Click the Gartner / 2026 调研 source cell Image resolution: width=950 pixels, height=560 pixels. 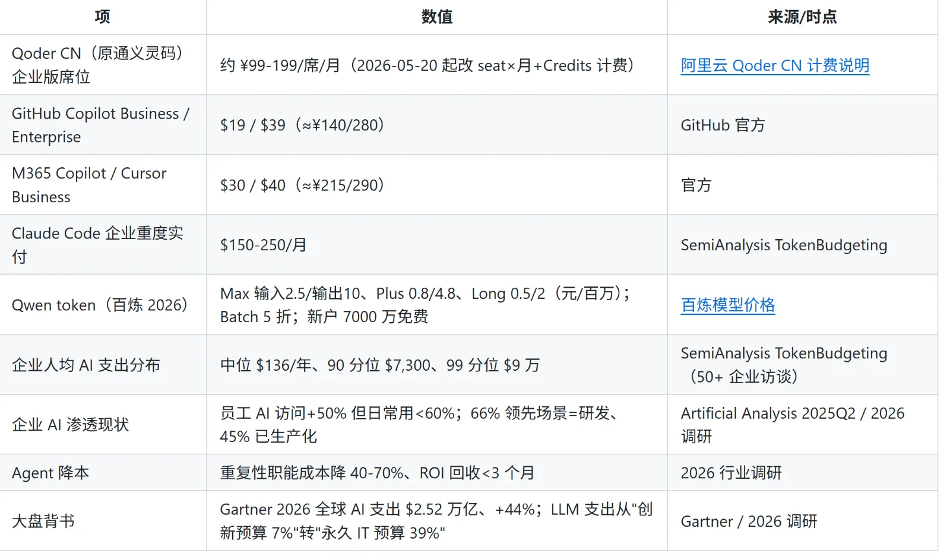(x=803, y=520)
